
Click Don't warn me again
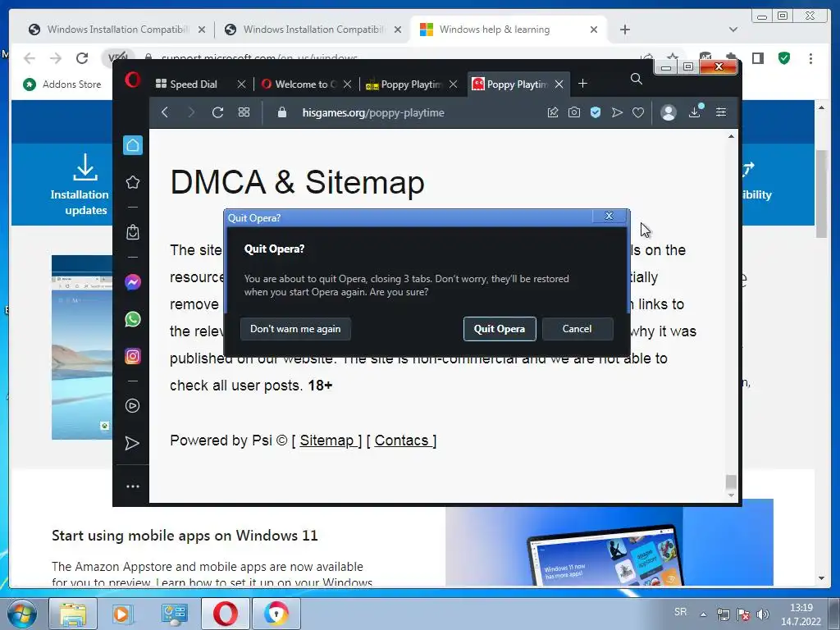coord(295,329)
